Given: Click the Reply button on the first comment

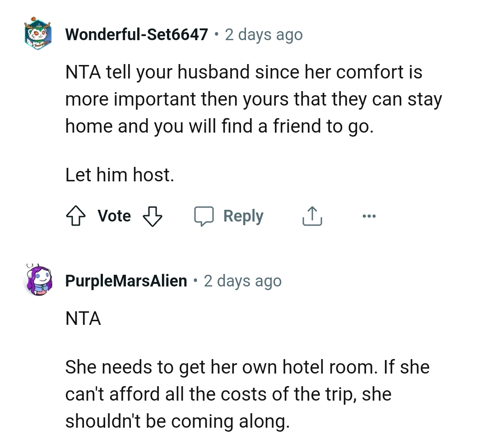Looking at the screenshot, I should (x=243, y=216).
